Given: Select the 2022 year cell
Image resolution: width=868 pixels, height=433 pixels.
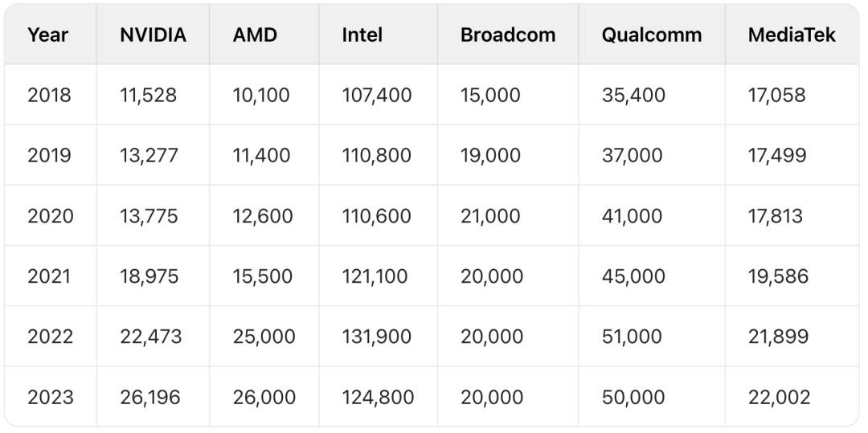Looking at the screenshot, I should [51, 337].
